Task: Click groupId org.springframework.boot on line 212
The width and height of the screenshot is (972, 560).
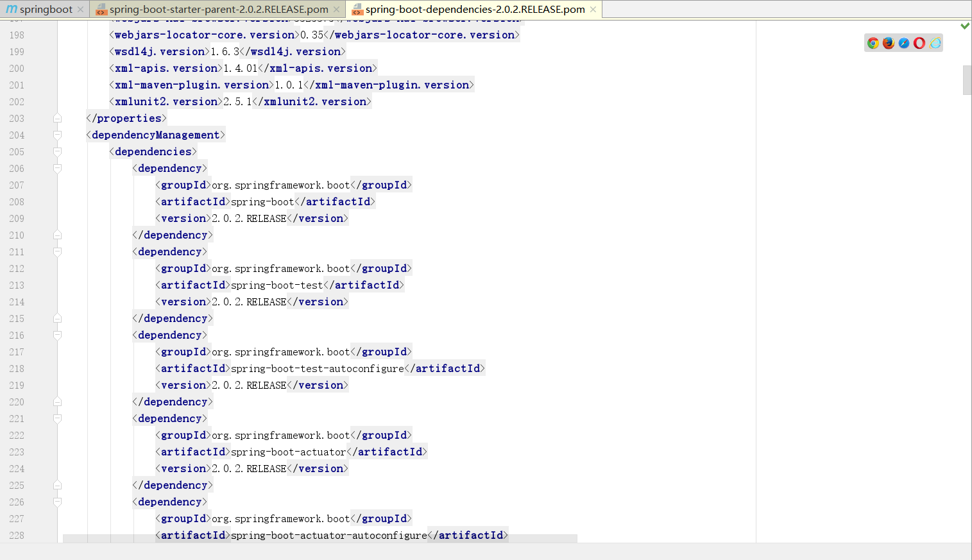Action: tap(281, 268)
